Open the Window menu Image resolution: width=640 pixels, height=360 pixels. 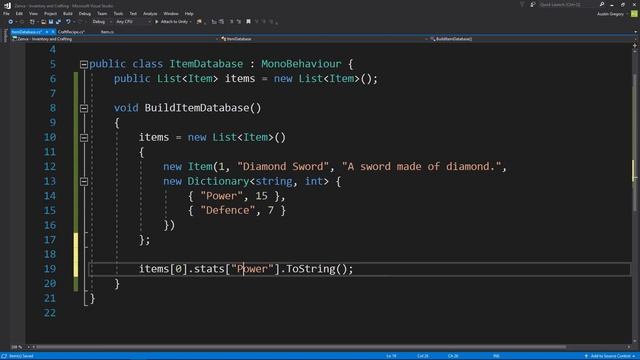[x=171, y=13]
